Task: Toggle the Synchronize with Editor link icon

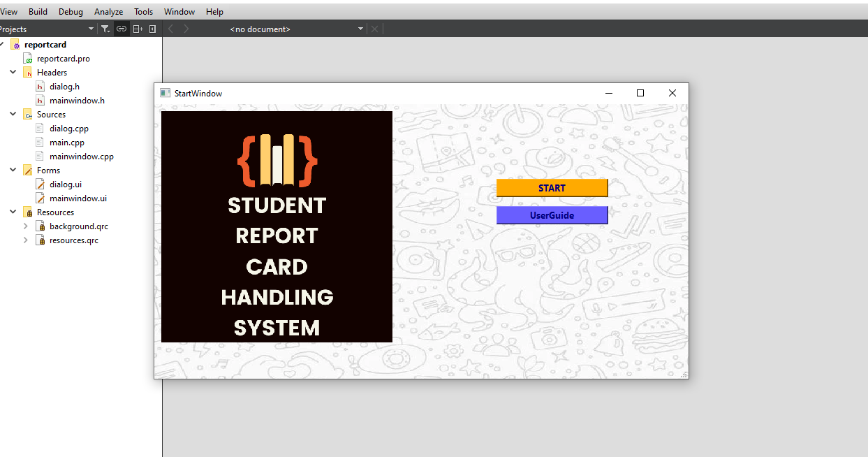Action: 121,29
